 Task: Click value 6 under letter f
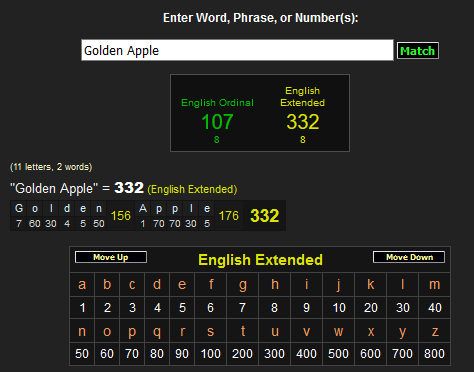210,307
